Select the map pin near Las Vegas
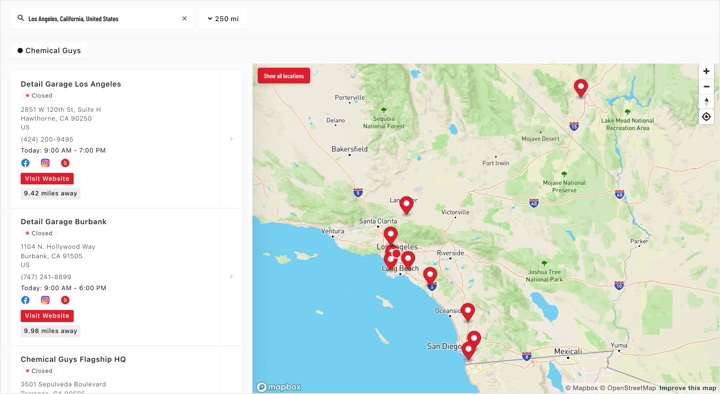 581,87
